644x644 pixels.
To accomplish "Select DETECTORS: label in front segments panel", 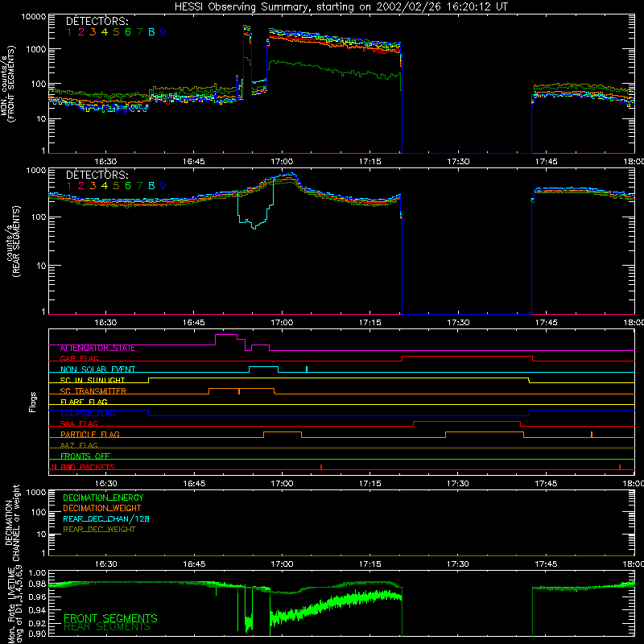I will click(97, 21).
